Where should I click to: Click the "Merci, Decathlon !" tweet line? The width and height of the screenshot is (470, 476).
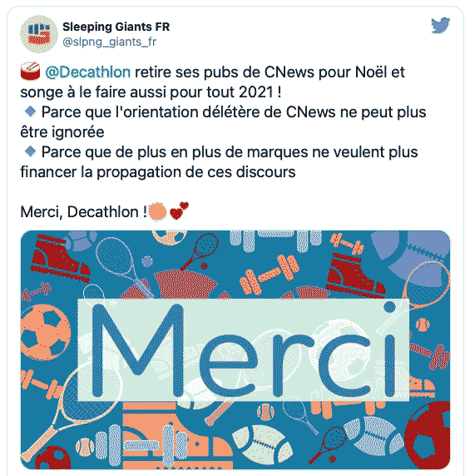(84, 211)
